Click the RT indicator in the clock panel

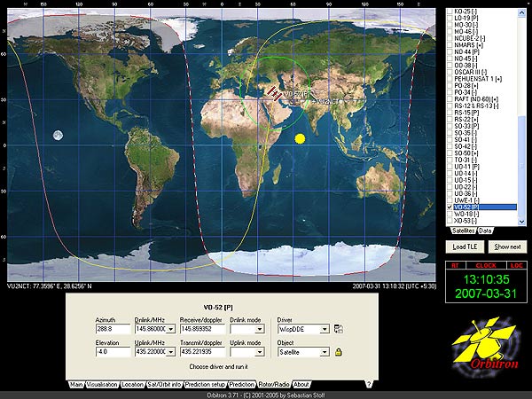coord(455,265)
